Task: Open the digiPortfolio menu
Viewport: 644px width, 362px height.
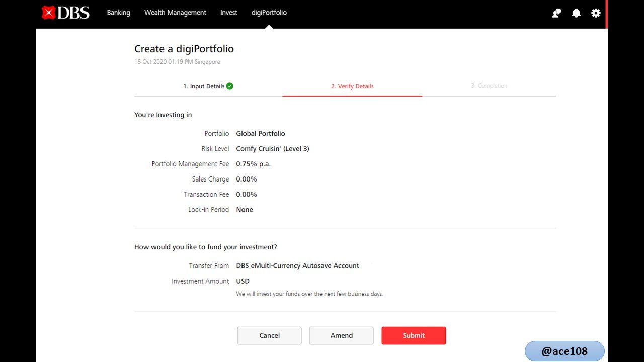Action: (269, 13)
